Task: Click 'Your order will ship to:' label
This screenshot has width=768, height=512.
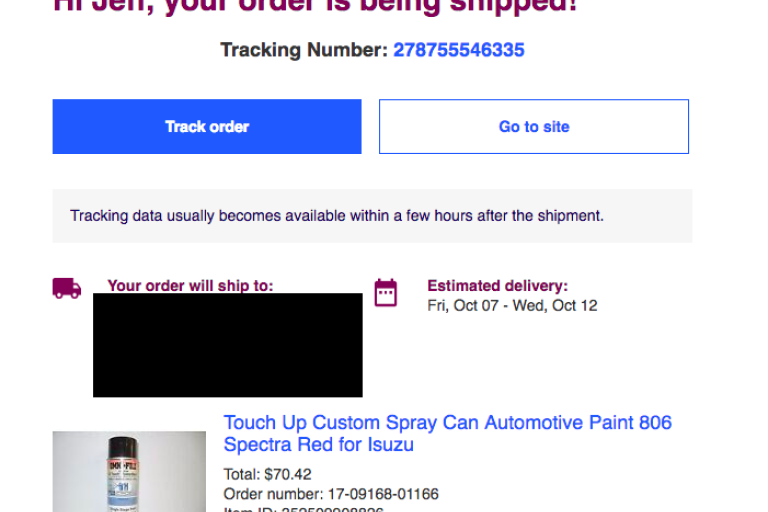Action: pyautogui.click(x=190, y=285)
